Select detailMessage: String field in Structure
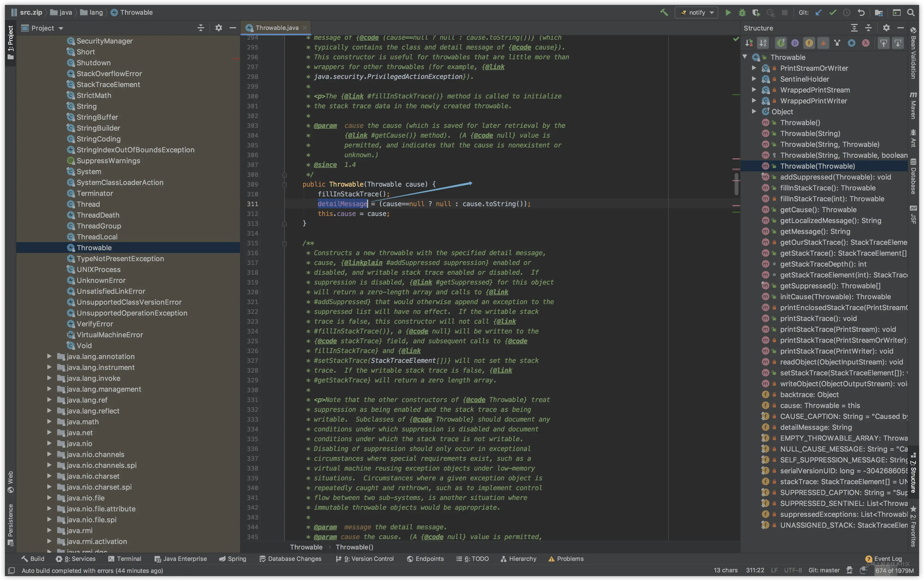924x581 pixels. pos(816,427)
